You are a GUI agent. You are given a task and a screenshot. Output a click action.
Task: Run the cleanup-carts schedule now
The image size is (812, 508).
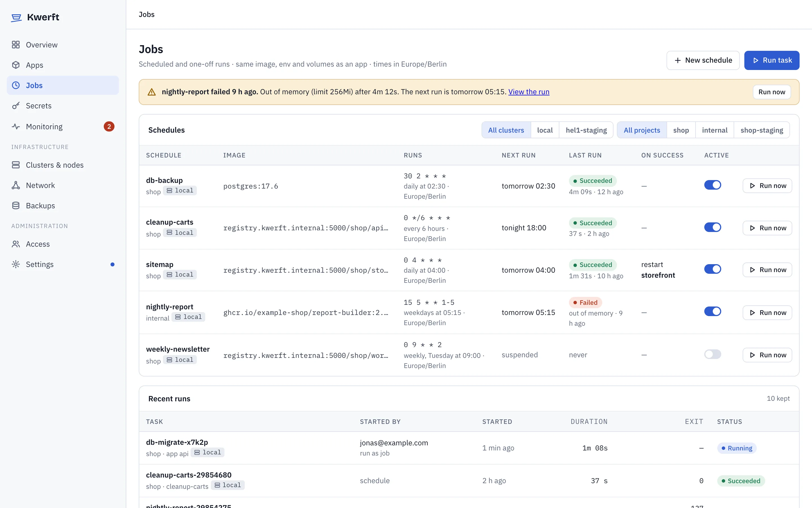tap(767, 228)
